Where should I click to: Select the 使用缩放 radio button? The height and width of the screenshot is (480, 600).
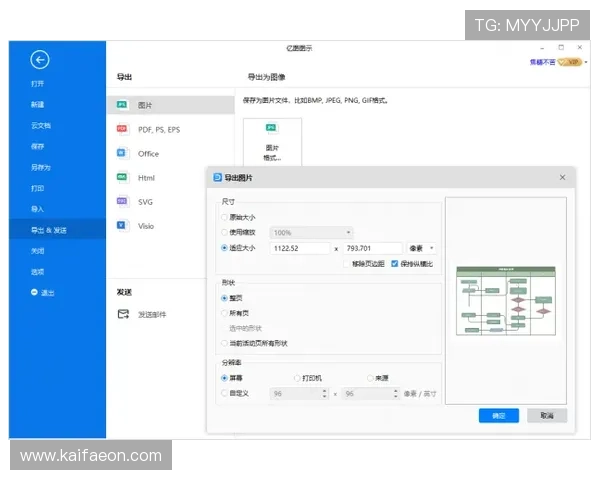click(x=224, y=232)
